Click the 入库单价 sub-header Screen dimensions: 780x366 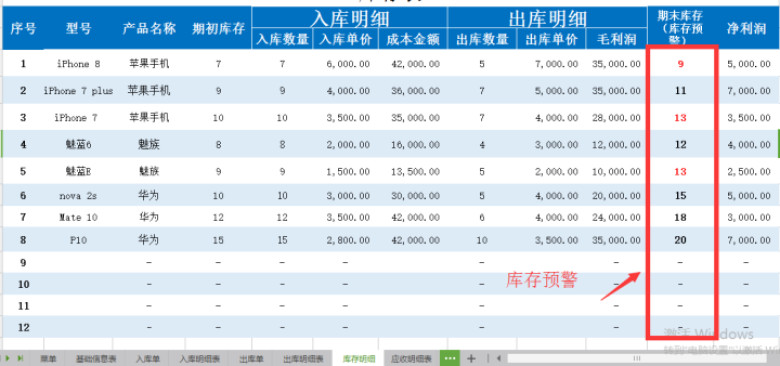(345, 39)
